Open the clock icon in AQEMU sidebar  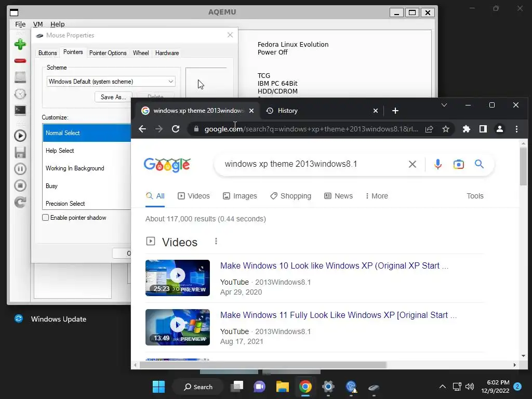point(20,94)
